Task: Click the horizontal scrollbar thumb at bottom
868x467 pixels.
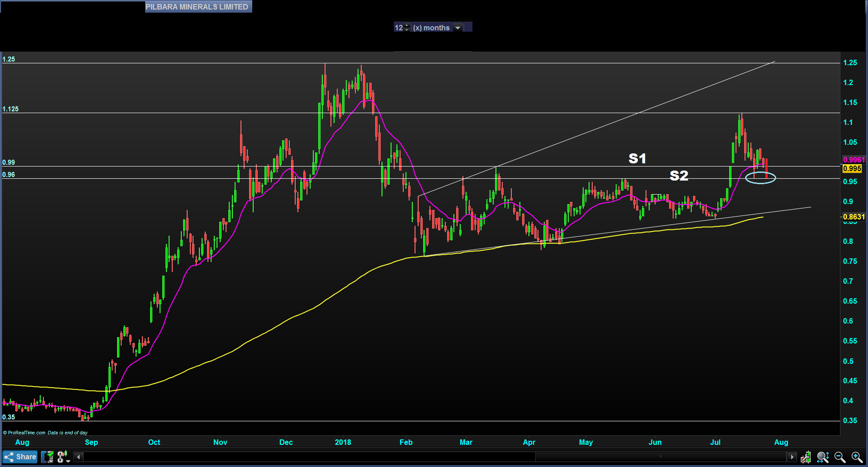Action: point(661,457)
